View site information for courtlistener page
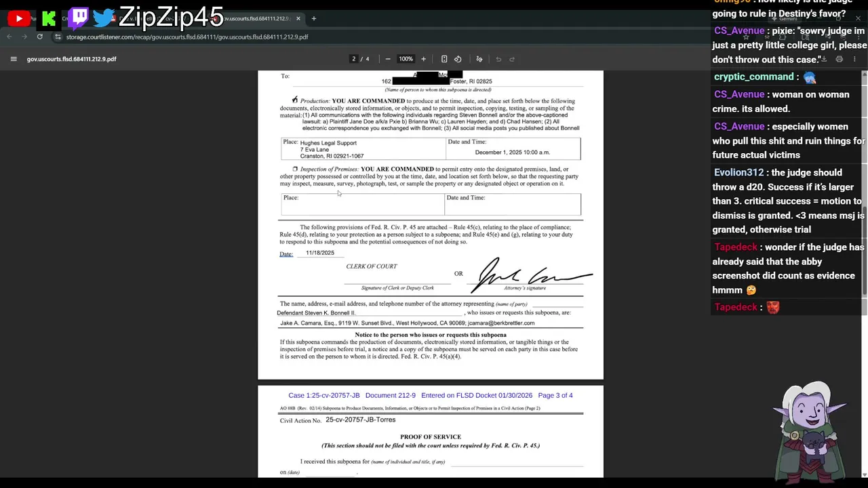 [58, 37]
